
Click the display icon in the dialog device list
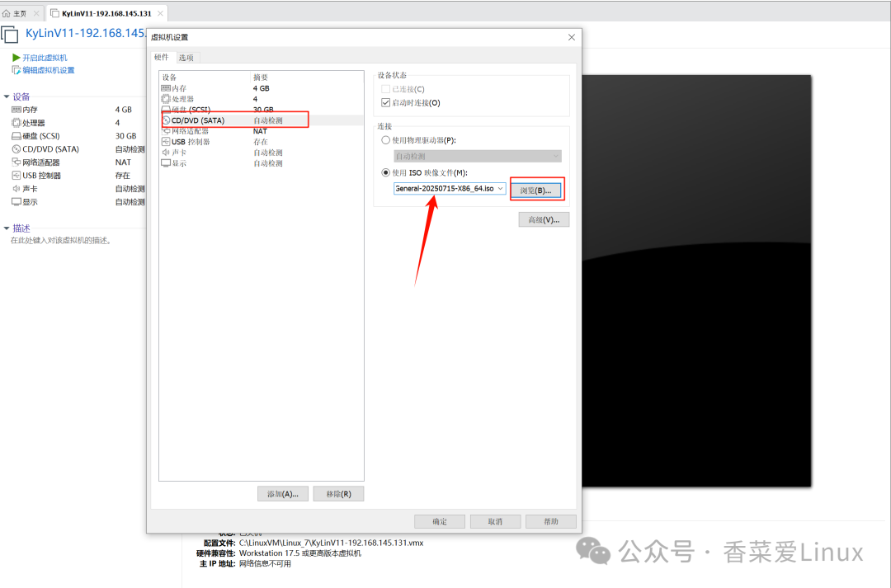(x=166, y=163)
